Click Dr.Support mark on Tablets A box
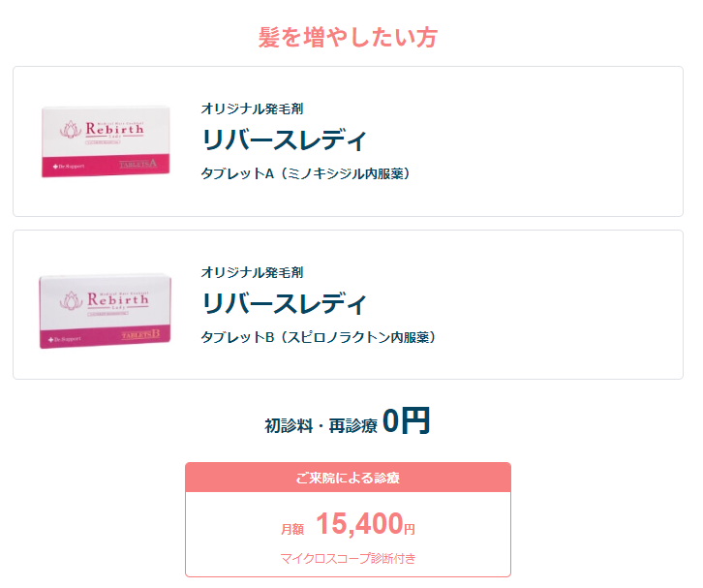 click(x=69, y=167)
